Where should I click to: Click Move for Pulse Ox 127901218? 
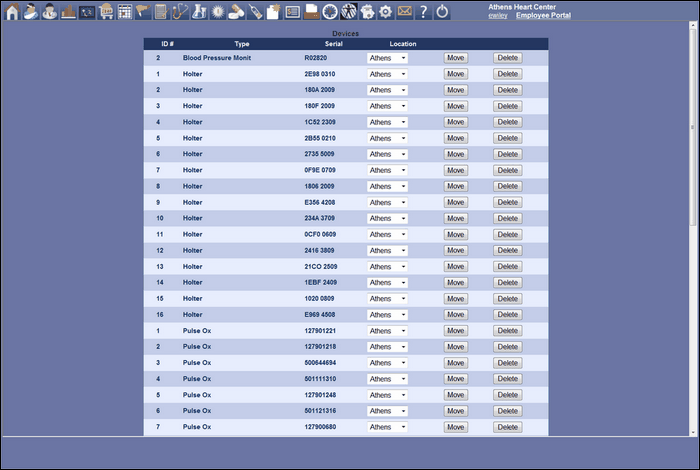point(455,347)
